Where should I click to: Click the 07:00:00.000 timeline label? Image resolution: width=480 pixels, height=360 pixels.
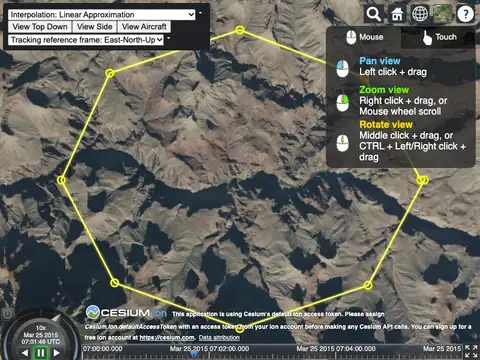click(x=103, y=349)
